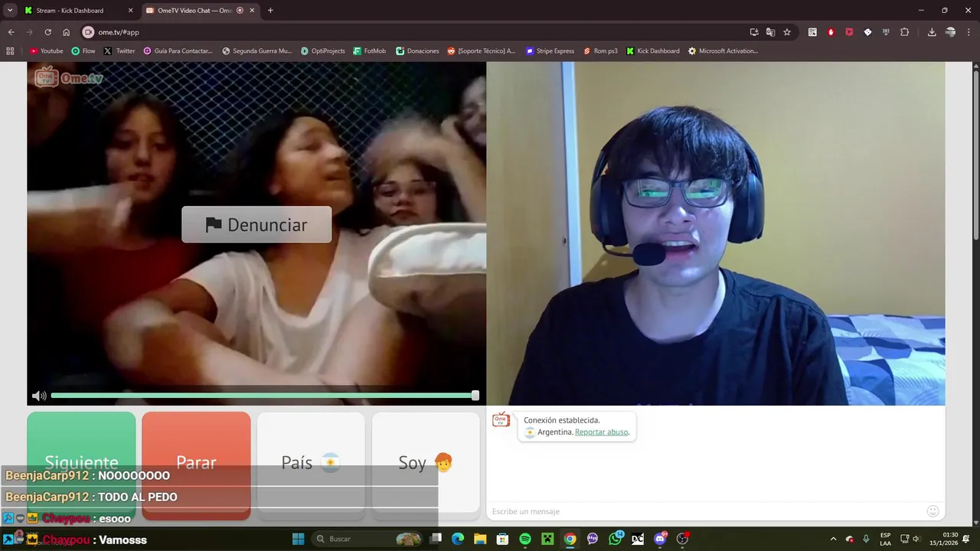Open the Twitter bookmark

(119, 51)
